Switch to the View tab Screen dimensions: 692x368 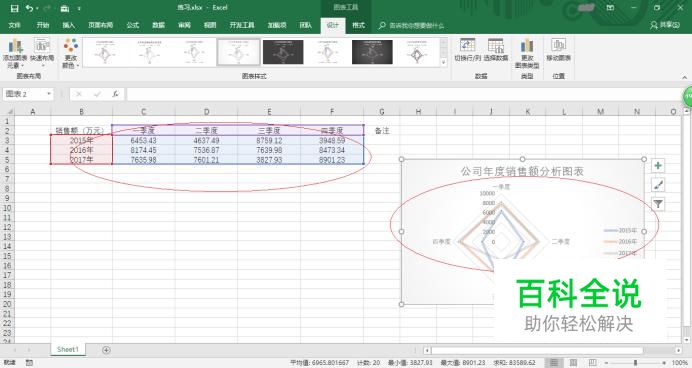(210, 25)
